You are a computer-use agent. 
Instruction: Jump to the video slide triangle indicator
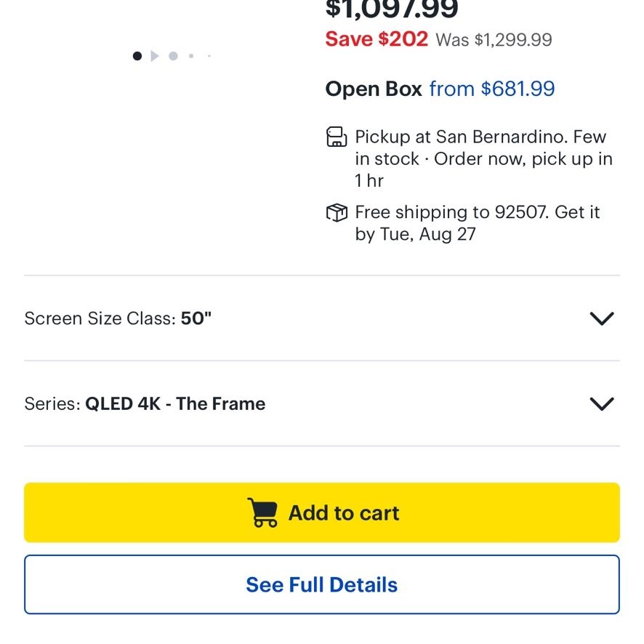click(x=155, y=56)
